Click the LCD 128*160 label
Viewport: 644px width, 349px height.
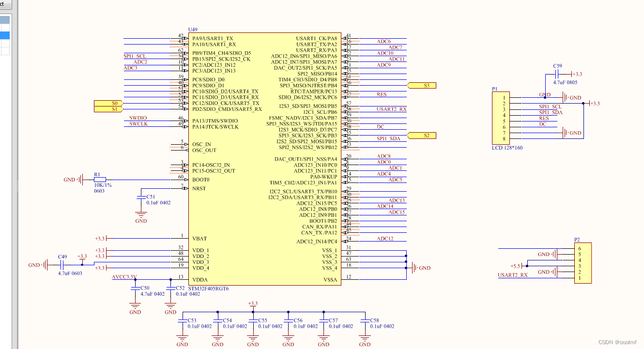[x=507, y=148]
